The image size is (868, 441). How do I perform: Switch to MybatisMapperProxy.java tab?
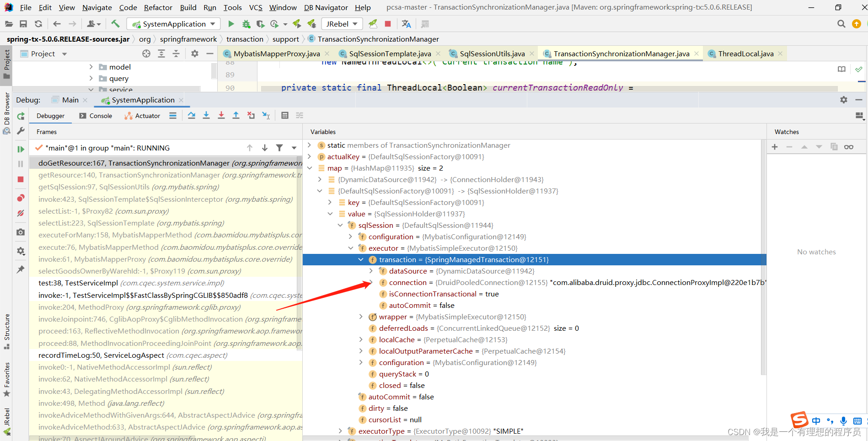tap(277, 54)
